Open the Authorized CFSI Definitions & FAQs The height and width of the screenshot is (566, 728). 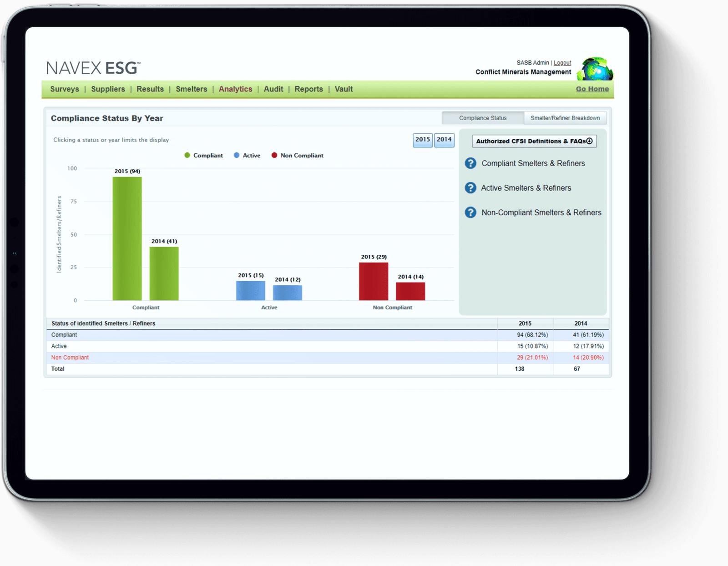click(534, 141)
